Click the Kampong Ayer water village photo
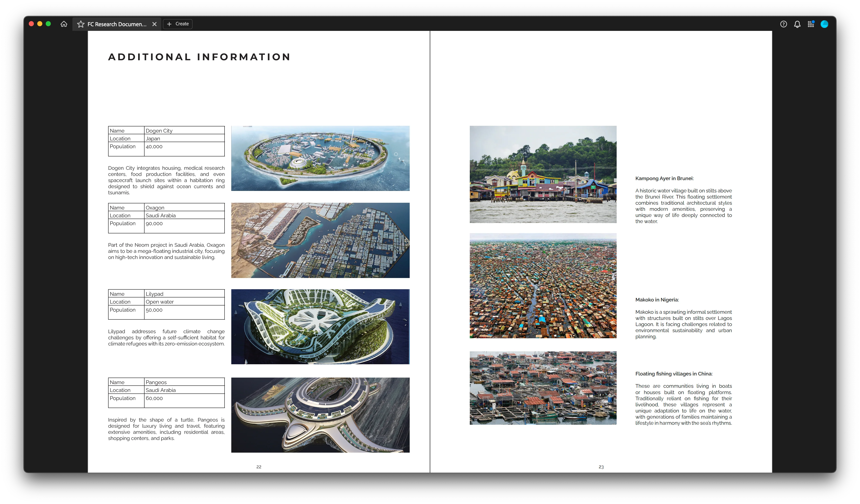 (x=543, y=174)
